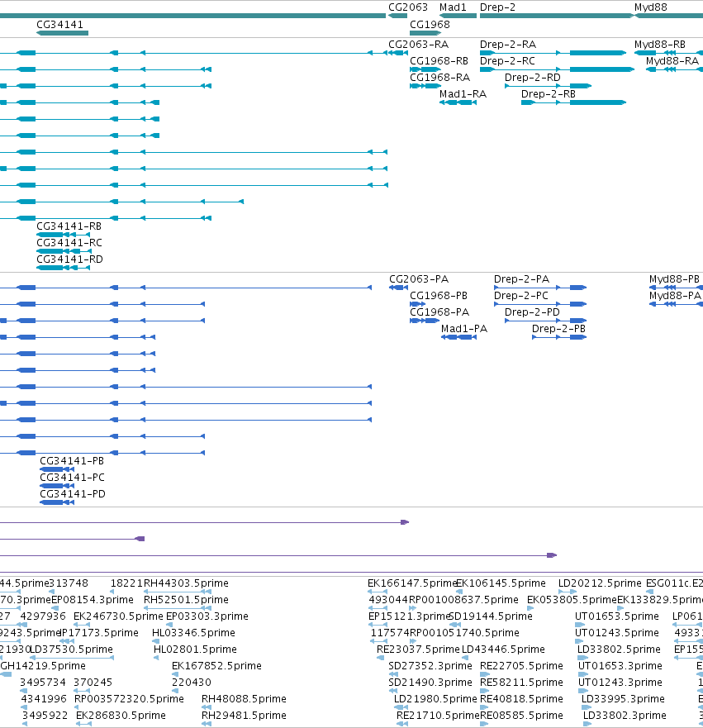Click the CG1968 gene label
Image resolution: width=703 pixels, height=728 pixels.
click(x=430, y=25)
